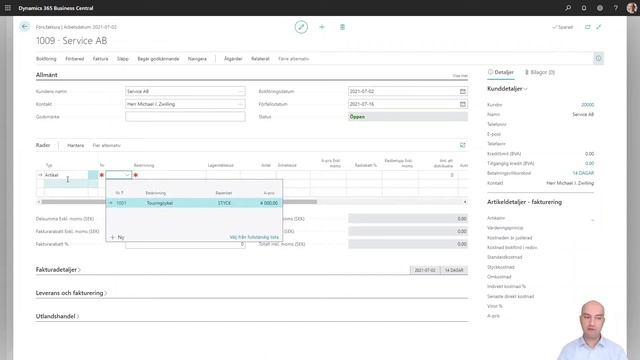This screenshot has height=360, width=640.
Task: Click the Kontakt input field
Action: click(x=185, y=104)
